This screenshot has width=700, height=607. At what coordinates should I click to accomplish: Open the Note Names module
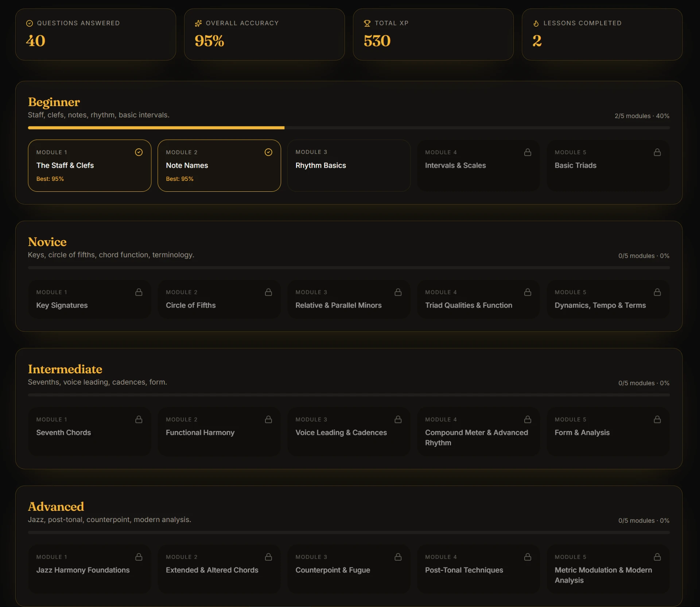(x=219, y=166)
